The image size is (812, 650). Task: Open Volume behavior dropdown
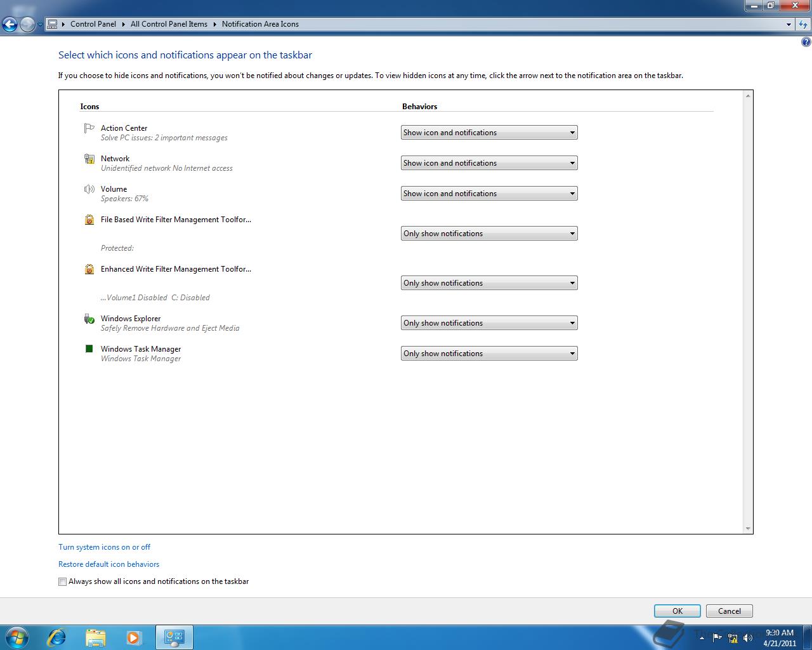[489, 194]
